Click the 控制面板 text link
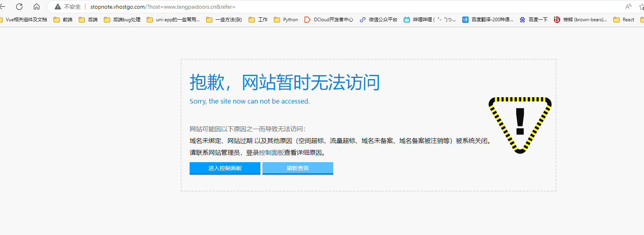644x235 pixels. pos(271,153)
